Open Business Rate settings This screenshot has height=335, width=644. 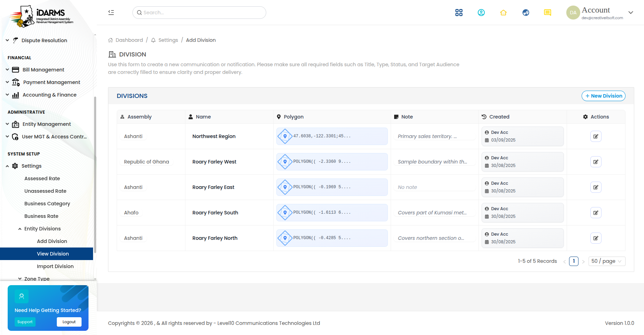click(x=41, y=216)
